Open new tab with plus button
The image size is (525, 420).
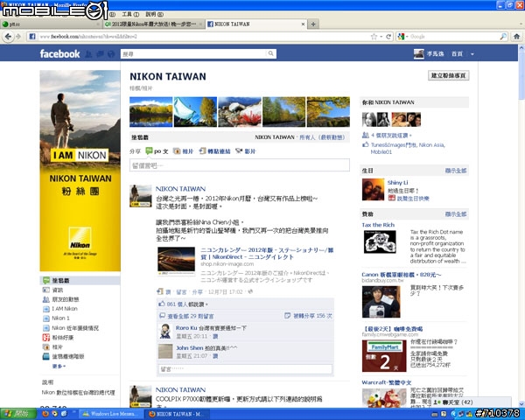coord(313,24)
